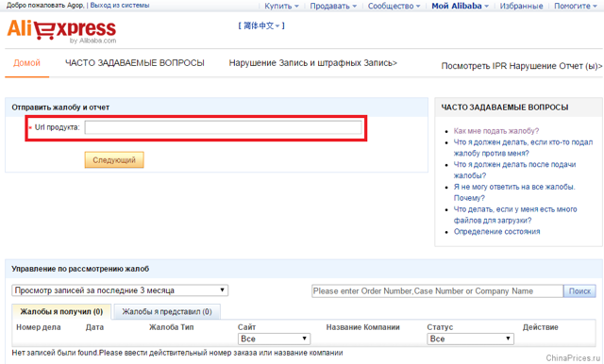
Task: Click the Отправить жалобу и отчет heading
Action: [x=60, y=108]
